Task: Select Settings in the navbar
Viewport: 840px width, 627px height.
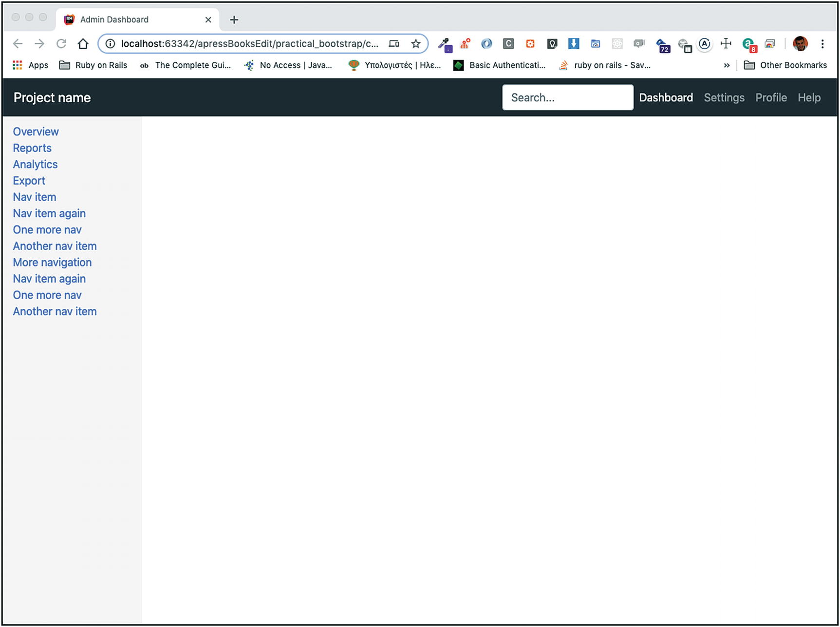Action: pyautogui.click(x=724, y=98)
